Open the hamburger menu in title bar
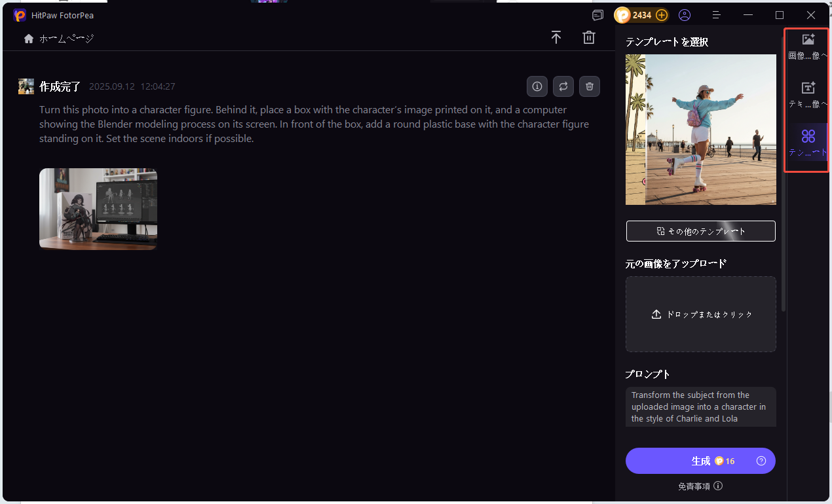832x504 pixels. pyautogui.click(x=717, y=15)
